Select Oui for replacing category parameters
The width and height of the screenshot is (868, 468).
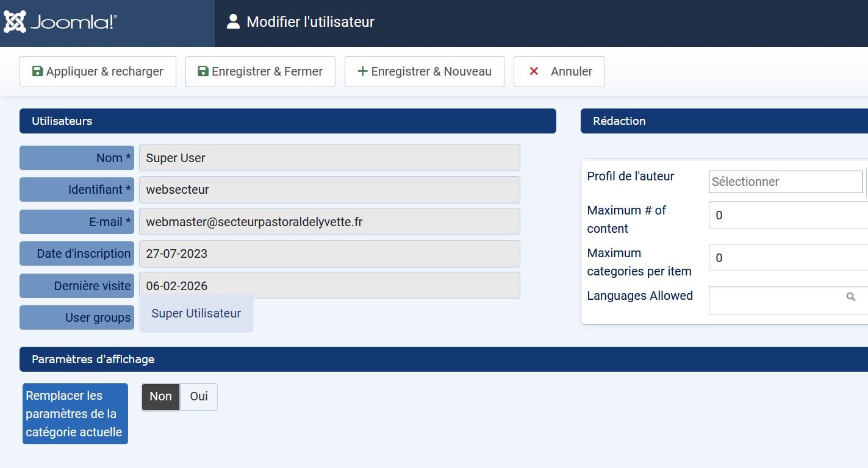(199, 397)
